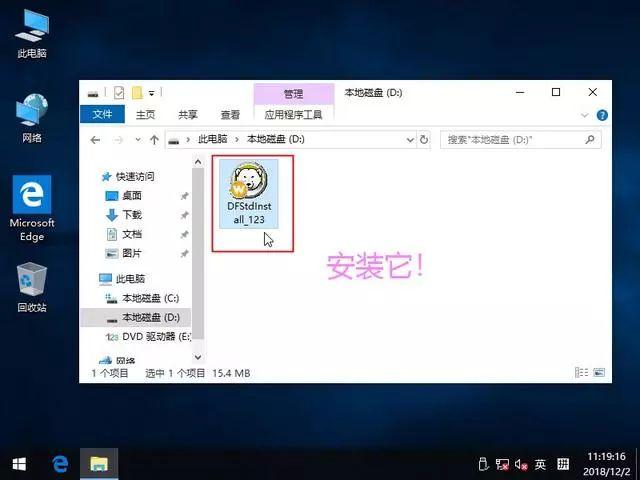This screenshot has width=640, height=480.
Task: Go up one folder level
Action: tap(154, 140)
